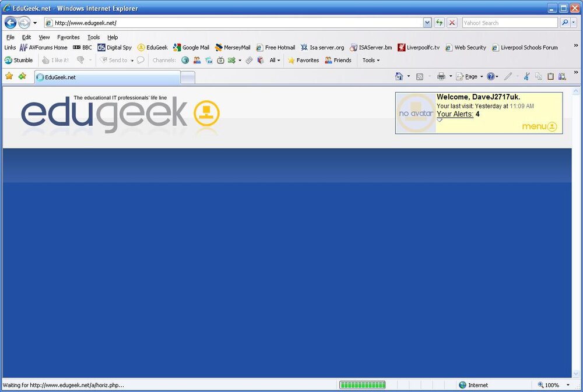This screenshot has height=392, width=583.
Task: Click the Add to Favorites star-plus icon
Action: 22,76
